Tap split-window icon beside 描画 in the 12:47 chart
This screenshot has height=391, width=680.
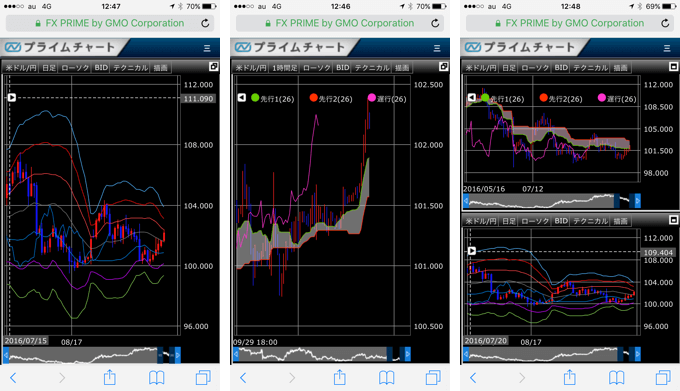pyautogui.click(x=213, y=66)
